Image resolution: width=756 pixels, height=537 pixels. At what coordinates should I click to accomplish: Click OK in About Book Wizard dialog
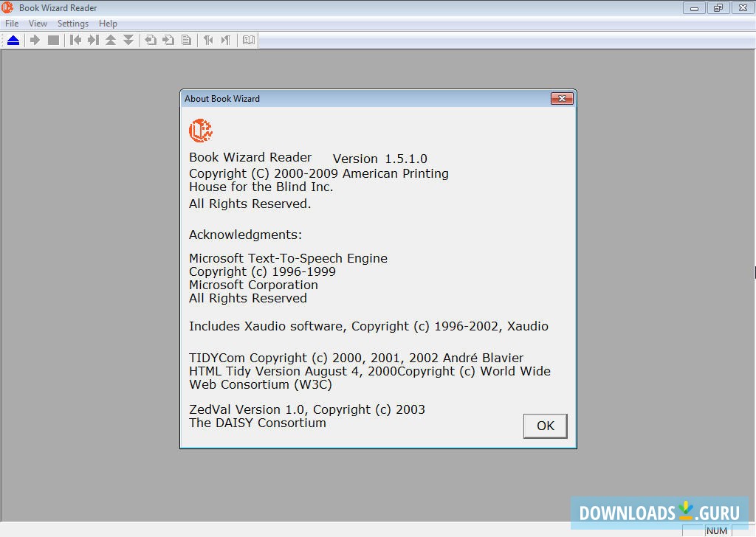click(x=546, y=426)
